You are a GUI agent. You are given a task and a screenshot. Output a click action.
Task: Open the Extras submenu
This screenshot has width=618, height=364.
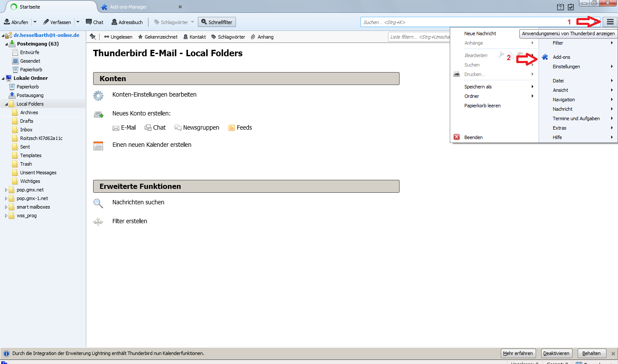[x=578, y=128]
